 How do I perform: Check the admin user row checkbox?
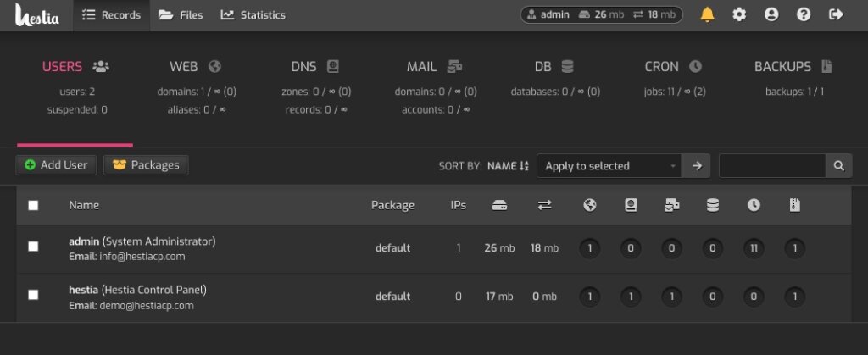coord(33,247)
